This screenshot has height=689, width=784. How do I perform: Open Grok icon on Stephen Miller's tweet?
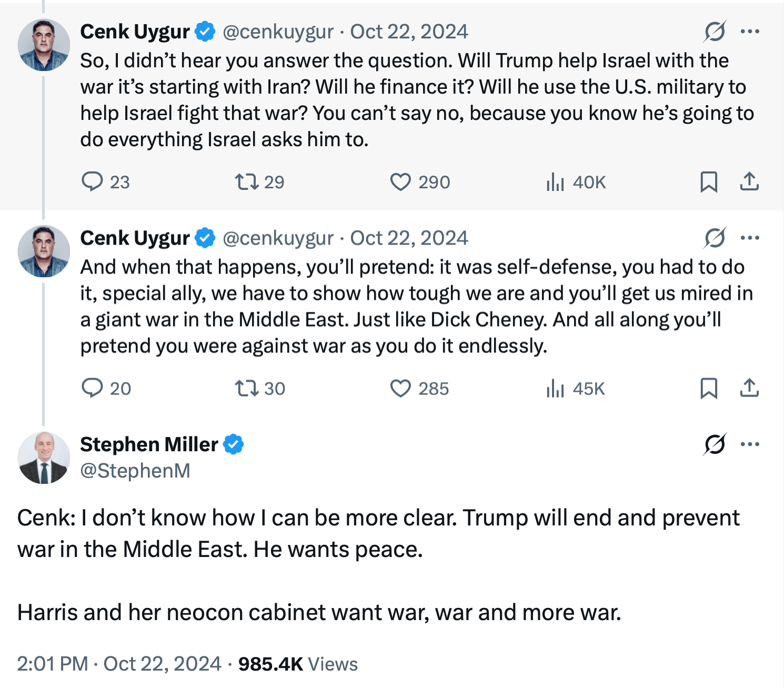(x=715, y=444)
